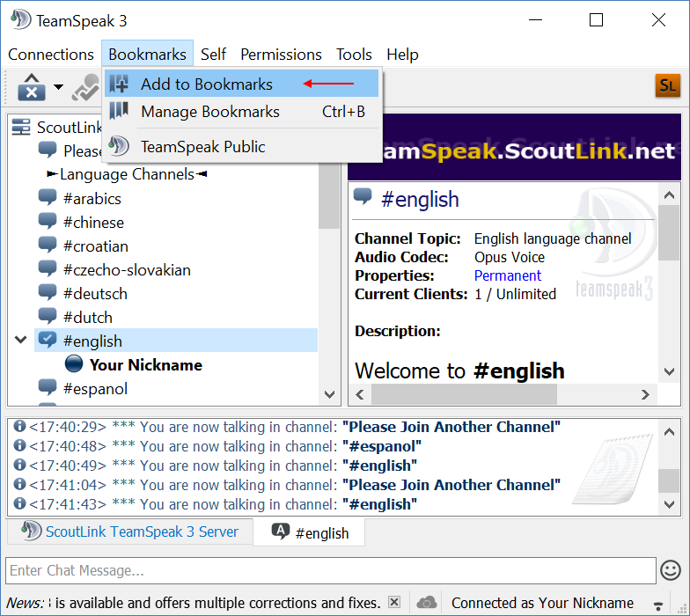
Task: Click the English language channel topic text
Action: pyautogui.click(x=553, y=238)
